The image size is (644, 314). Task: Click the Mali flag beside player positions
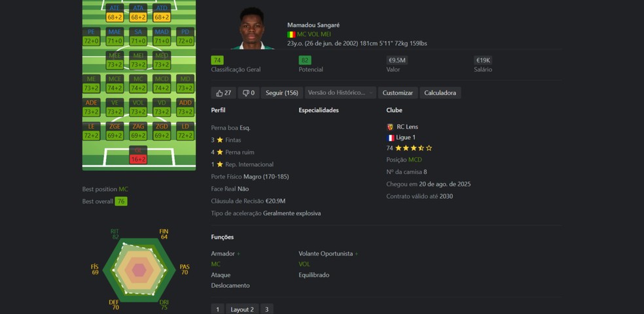291,35
